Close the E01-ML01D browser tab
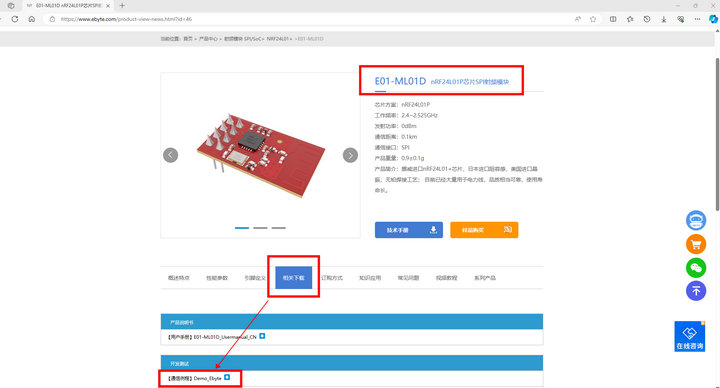 coord(108,6)
